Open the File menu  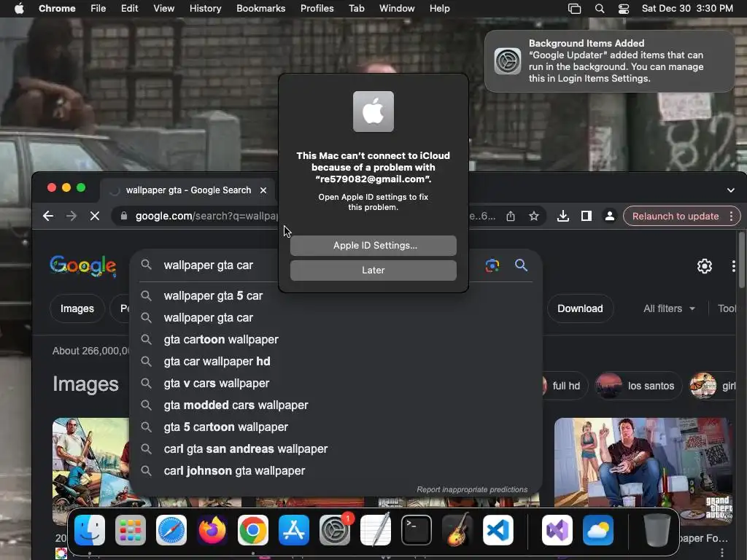(x=98, y=9)
